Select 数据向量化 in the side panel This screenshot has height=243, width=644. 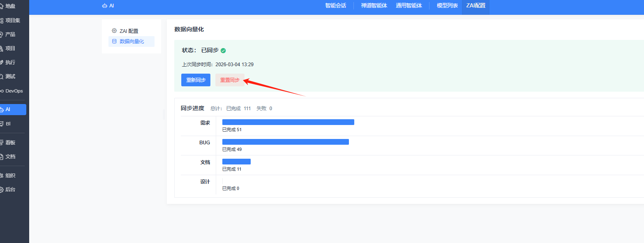(131, 41)
